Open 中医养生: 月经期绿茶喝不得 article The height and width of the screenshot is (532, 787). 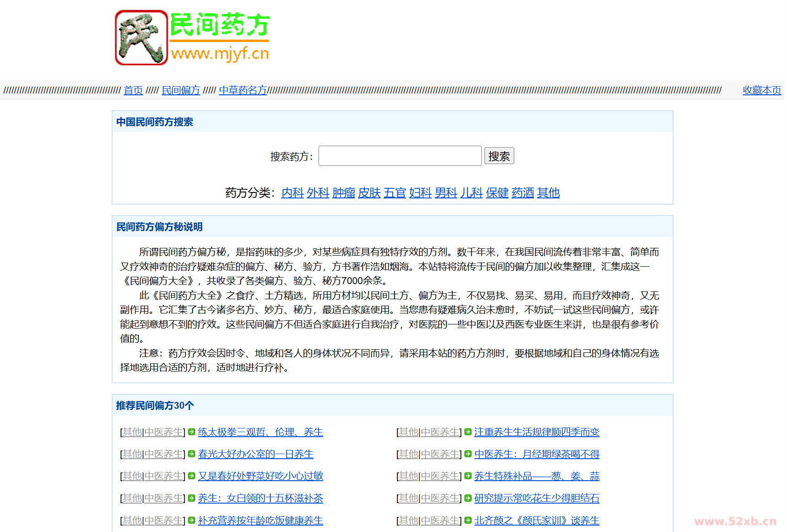click(x=537, y=454)
